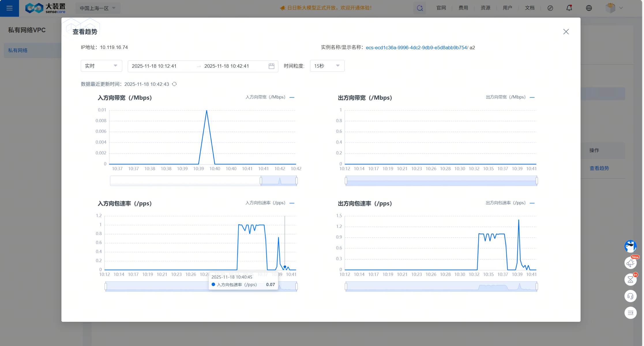
Task: Open the headset customer support icon
Action: pyautogui.click(x=630, y=296)
